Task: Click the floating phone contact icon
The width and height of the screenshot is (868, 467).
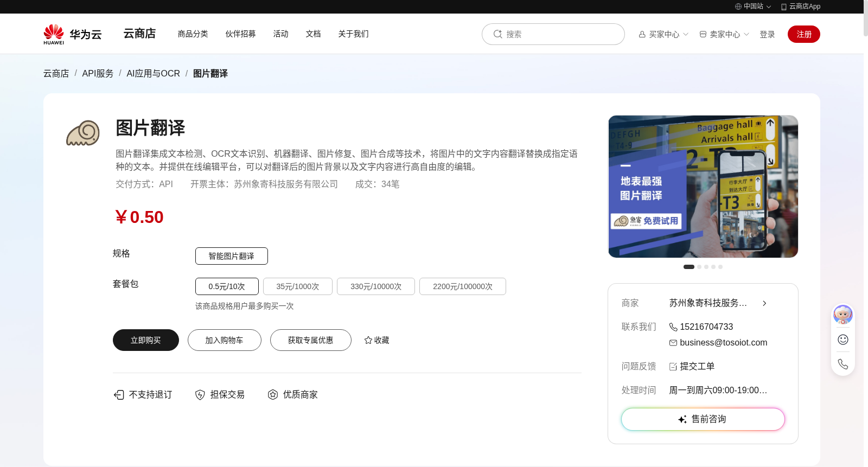Action: click(x=843, y=364)
